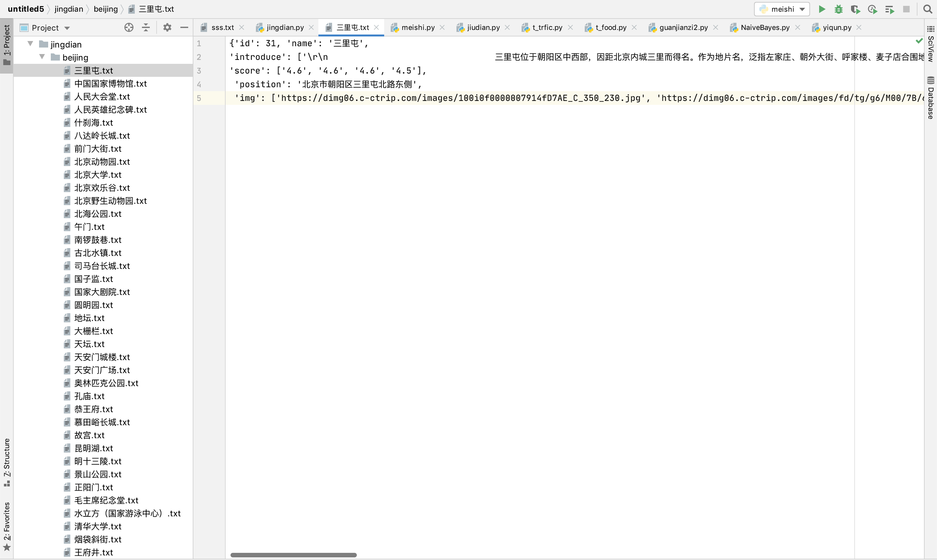Open meishi run configuration dropdown
Image resolution: width=937 pixels, height=560 pixels.
click(781, 9)
